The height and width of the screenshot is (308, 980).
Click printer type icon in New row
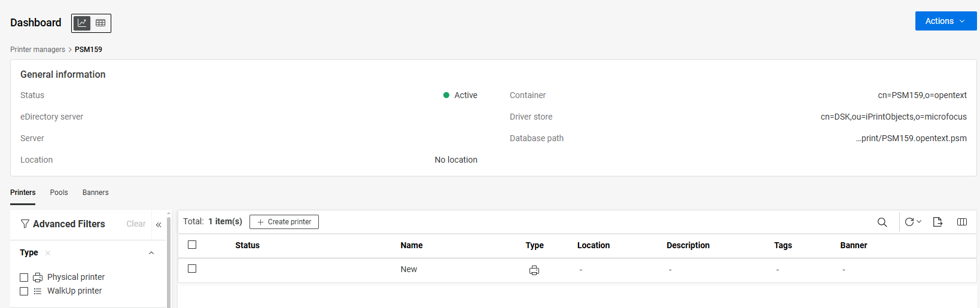click(534, 270)
